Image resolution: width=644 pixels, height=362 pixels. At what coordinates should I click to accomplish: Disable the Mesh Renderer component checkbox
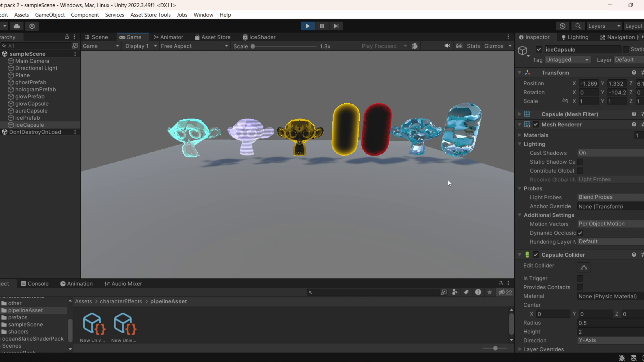click(x=536, y=124)
